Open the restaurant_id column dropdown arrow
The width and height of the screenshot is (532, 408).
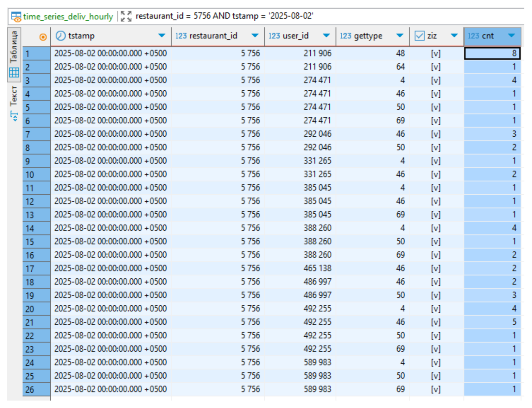255,36
